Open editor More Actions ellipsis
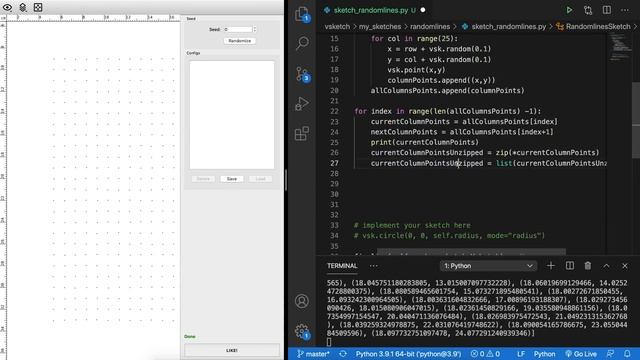This screenshot has width=640, height=360. tap(625, 10)
